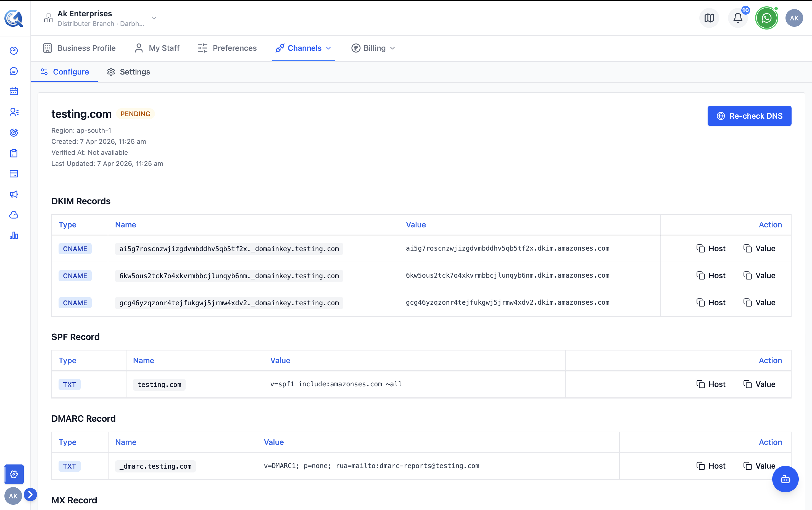Viewport: 812px width, 510px height.
Task: Click the ai5g7roscnzwj dkim.amazonses.com value
Action: point(508,248)
